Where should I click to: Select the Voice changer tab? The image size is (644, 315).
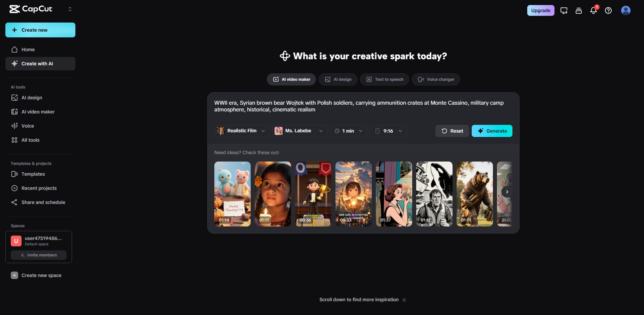point(436,79)
